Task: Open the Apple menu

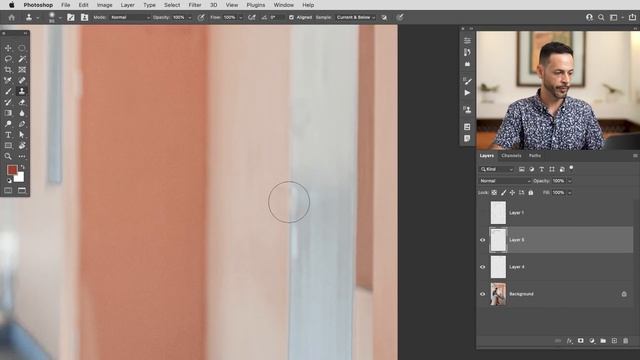Action: pos(11,5)
